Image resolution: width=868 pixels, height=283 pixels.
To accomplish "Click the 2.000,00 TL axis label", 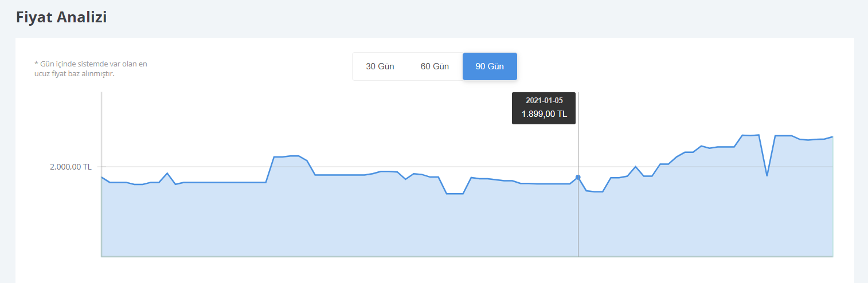I will pos(71,167).
